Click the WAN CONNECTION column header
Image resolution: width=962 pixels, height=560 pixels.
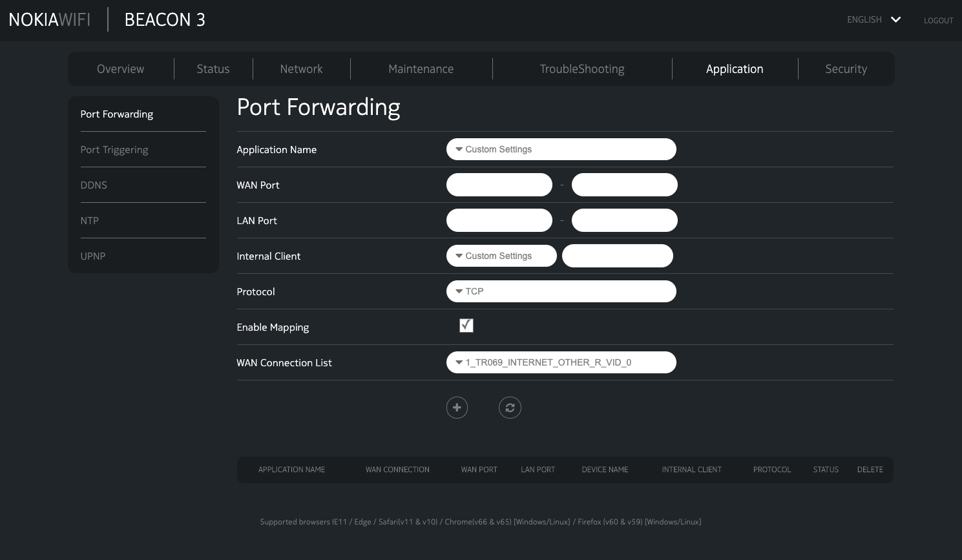point(397,470)
